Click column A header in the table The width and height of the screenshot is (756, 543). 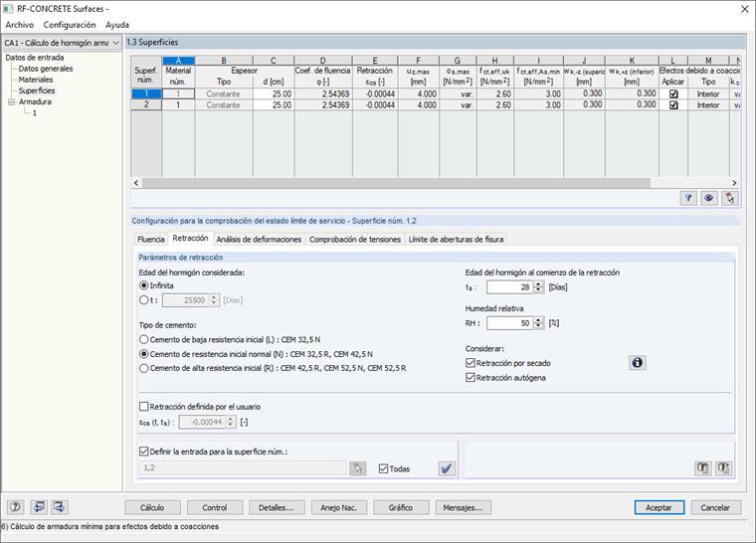178,61
